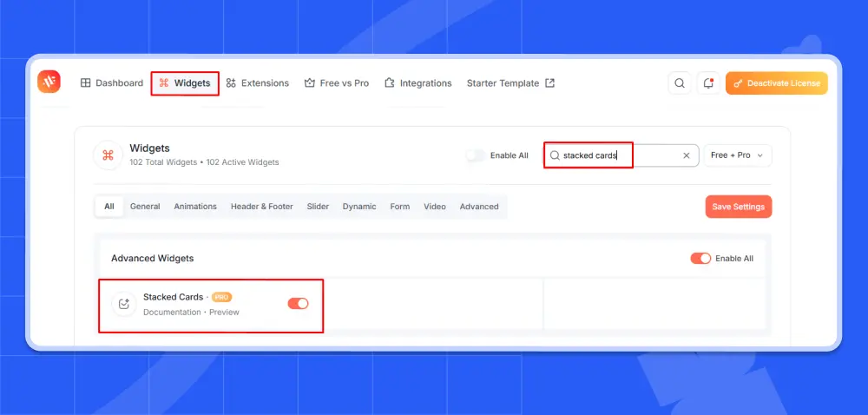868x415 pixels.
Task: Select the Form filter tab
Action: point(399,207)
